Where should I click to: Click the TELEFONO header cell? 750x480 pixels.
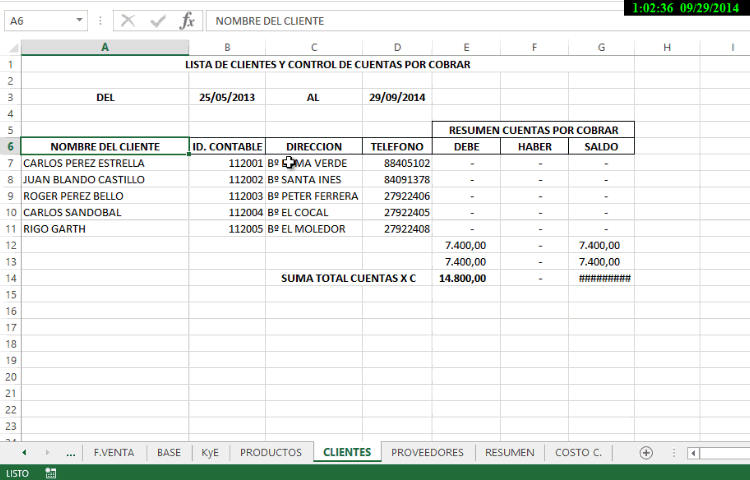pyautogui.click(x=397, y=147)
